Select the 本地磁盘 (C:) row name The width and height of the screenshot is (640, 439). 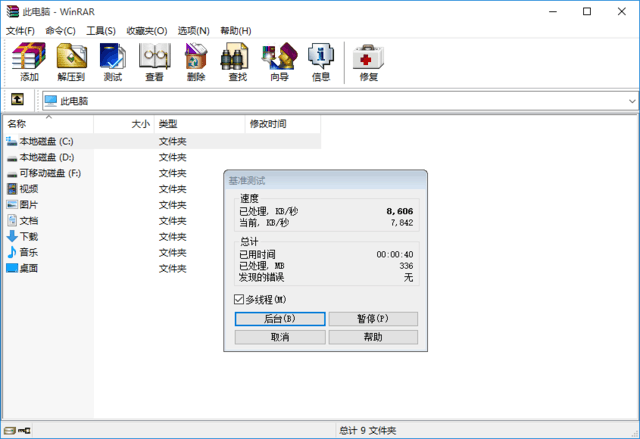pos(47,142)
